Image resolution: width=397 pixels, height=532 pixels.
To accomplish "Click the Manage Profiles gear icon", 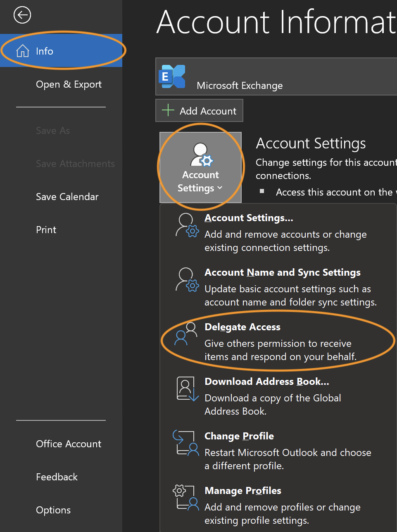I will click(185, 497).
